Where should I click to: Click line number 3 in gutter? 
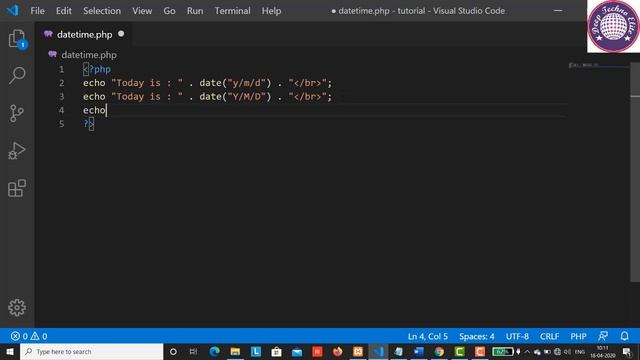(x=62, y=97)
